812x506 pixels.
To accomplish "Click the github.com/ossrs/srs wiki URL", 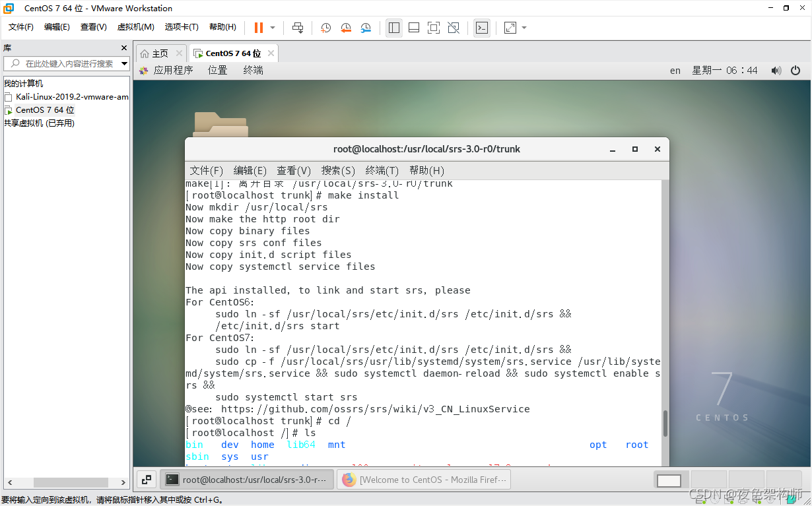I will 375,409.
